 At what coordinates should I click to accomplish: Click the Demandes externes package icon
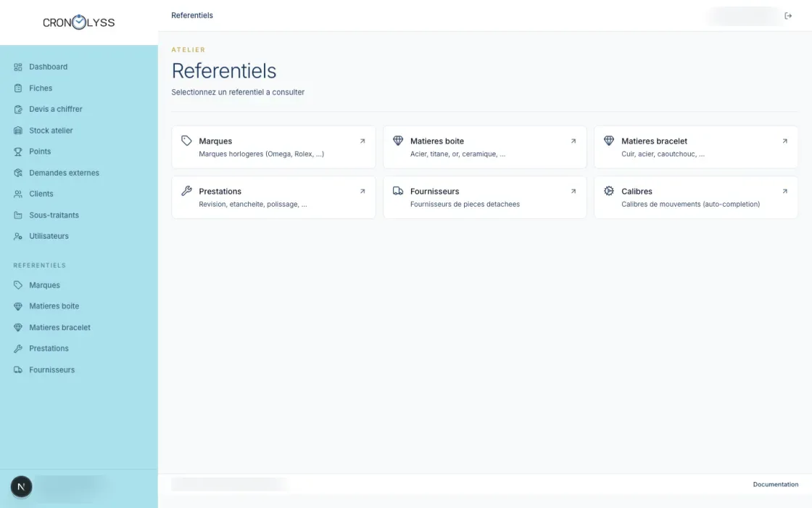pyautogui.click(x=18, y=173)
